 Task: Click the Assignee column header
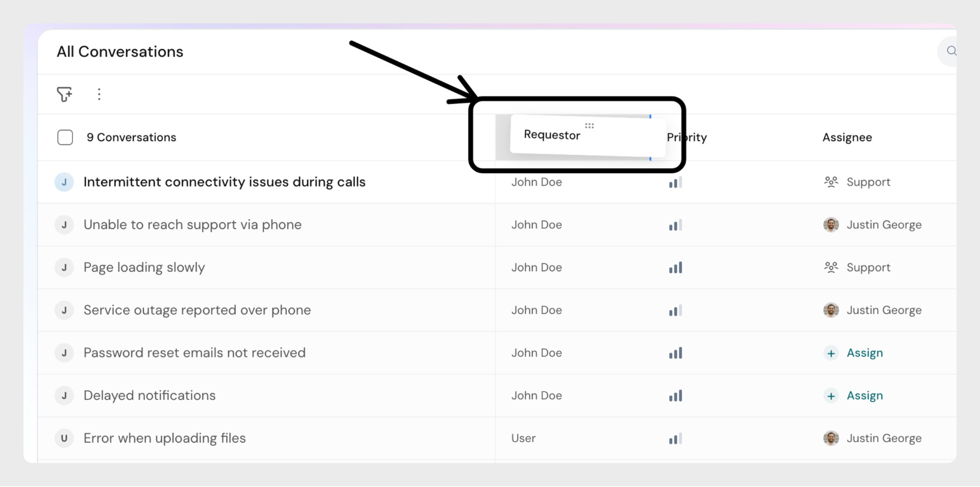click(847, 138)
